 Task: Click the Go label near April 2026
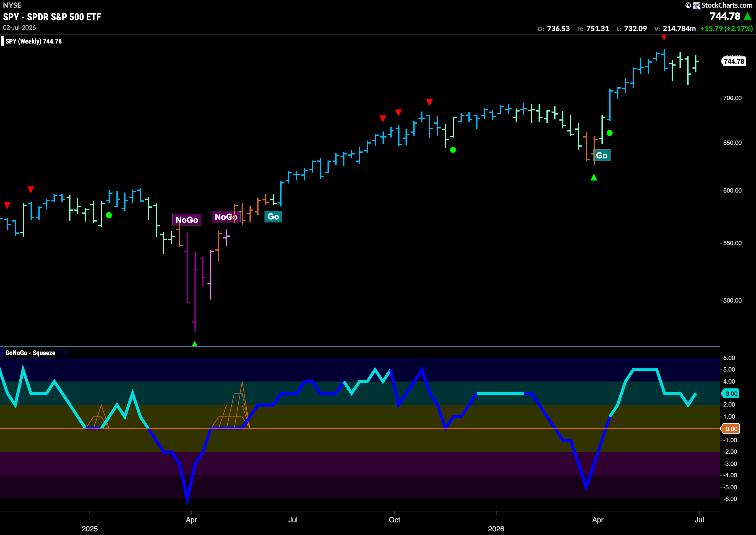(x=601, y=155)
